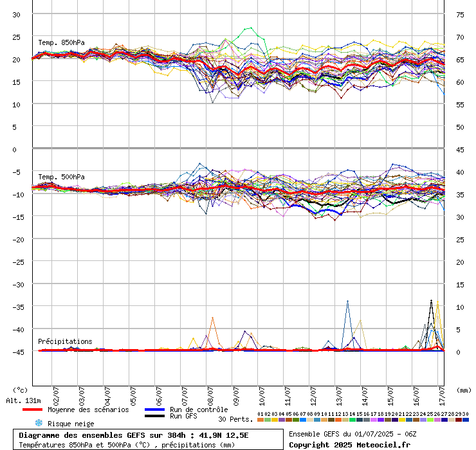This screenshot has height=450, width=476.
Task: Select perturbation 20 dark indigo swatch
Action: (395, 420)
